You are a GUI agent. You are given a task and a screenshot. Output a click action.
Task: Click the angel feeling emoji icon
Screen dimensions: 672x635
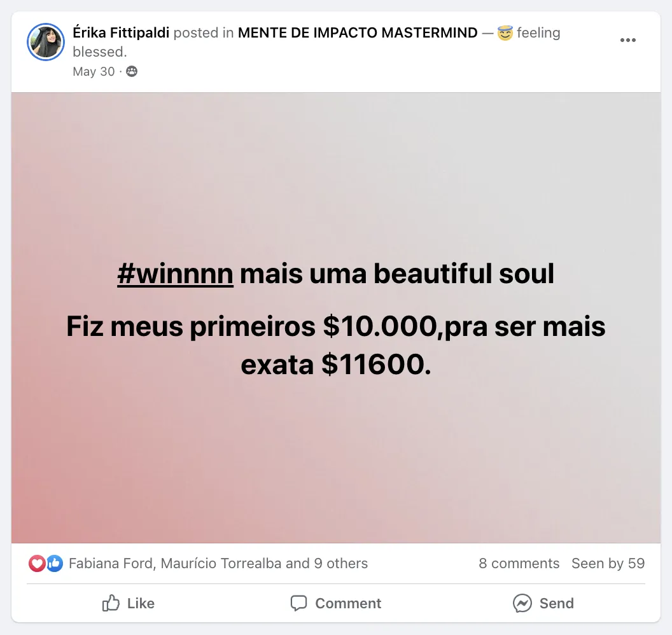[x=505, y=33]
